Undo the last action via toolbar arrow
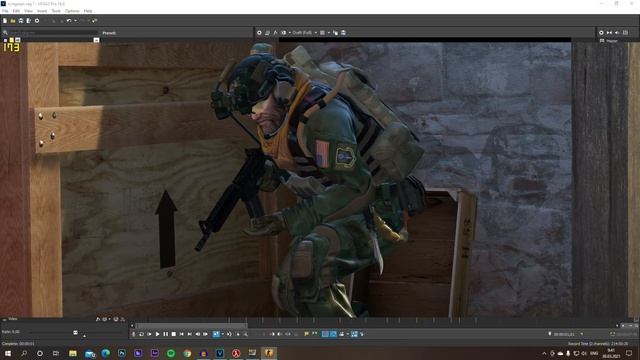Image resolution: width=640 pixels, height=360 pixels. pyautogui.click(x=69, y=20)
